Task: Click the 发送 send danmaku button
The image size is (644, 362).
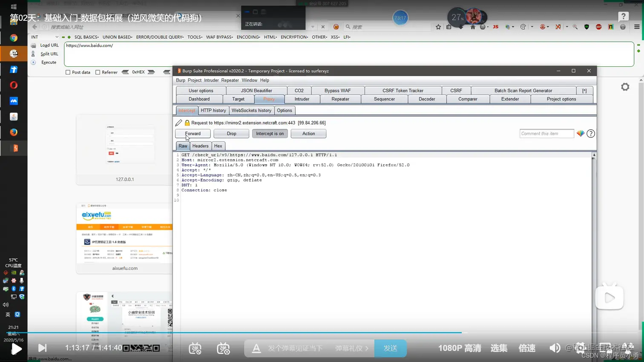Action: [390, 348]
